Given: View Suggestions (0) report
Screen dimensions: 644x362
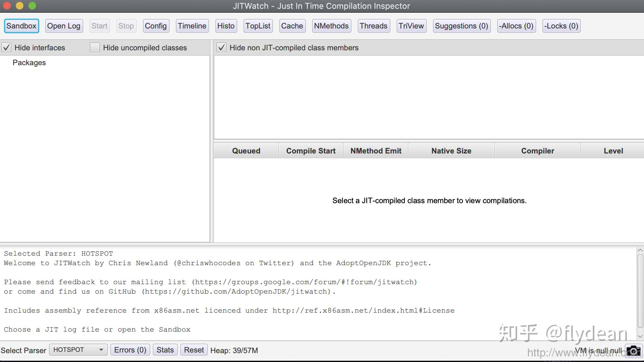Looking at the screenshot, I should (461, 26).
